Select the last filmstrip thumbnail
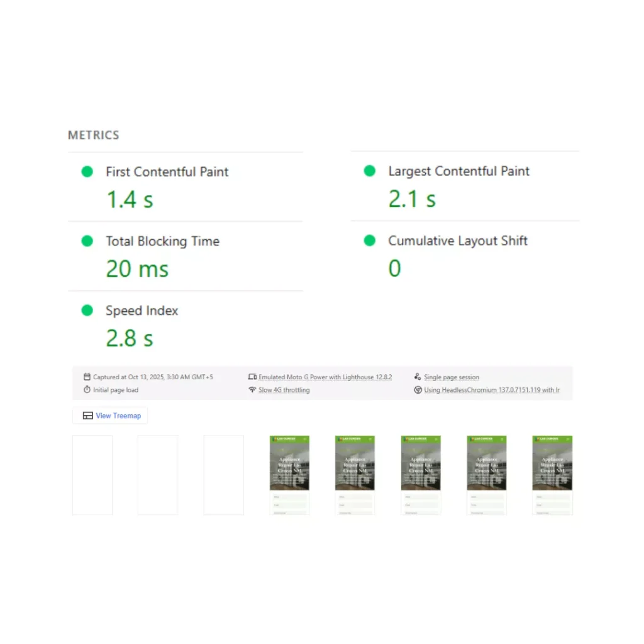The image size is (644, 644). 552,475
